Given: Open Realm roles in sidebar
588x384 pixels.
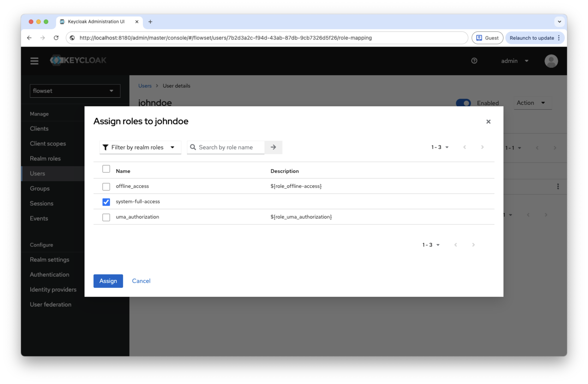Looking at the screenshot, I should coord(45,159).
